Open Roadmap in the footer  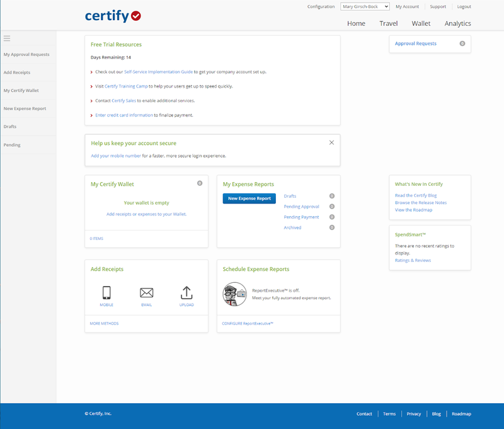point(461,414)
